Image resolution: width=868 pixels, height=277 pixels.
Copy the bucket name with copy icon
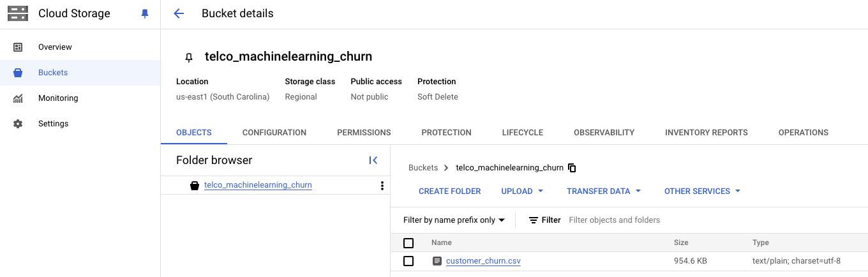[572, 168]
